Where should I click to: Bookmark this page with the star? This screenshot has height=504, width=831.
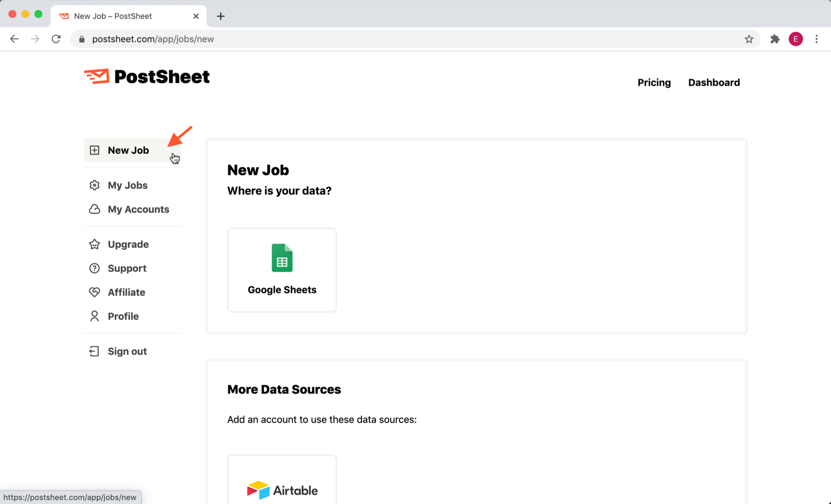749,39
